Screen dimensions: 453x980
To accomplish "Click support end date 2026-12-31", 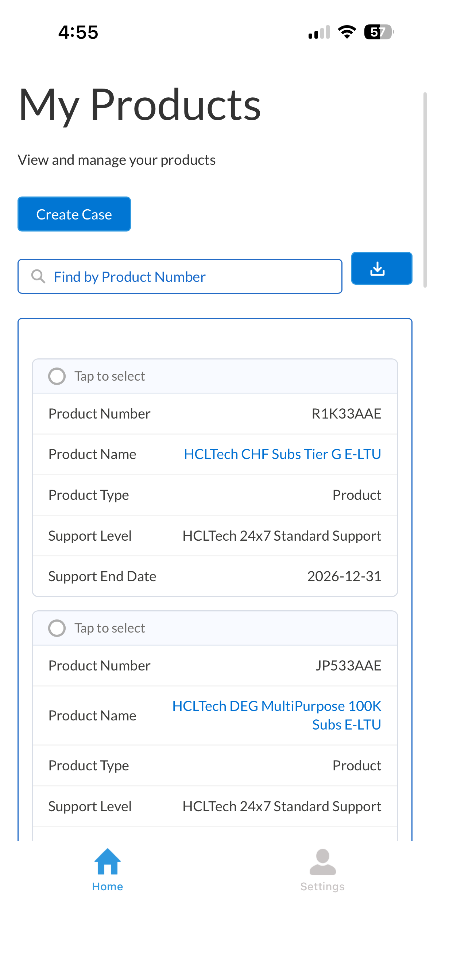I will pos(344,576).
